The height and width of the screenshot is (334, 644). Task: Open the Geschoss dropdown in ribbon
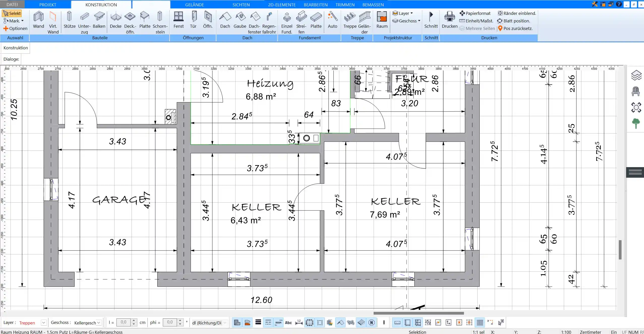406,21
